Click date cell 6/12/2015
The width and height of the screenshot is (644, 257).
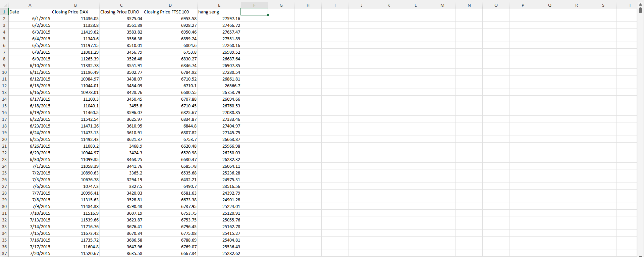(30, 79)
